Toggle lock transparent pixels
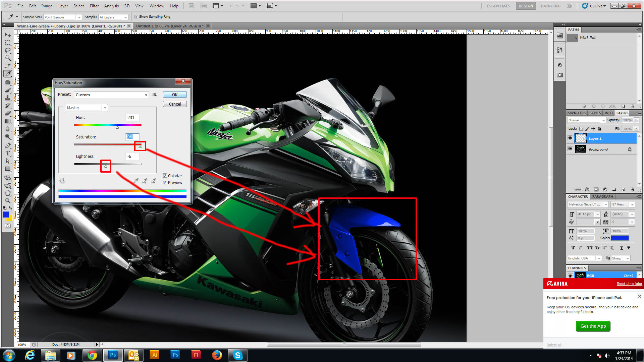 (x=581, y=129)
